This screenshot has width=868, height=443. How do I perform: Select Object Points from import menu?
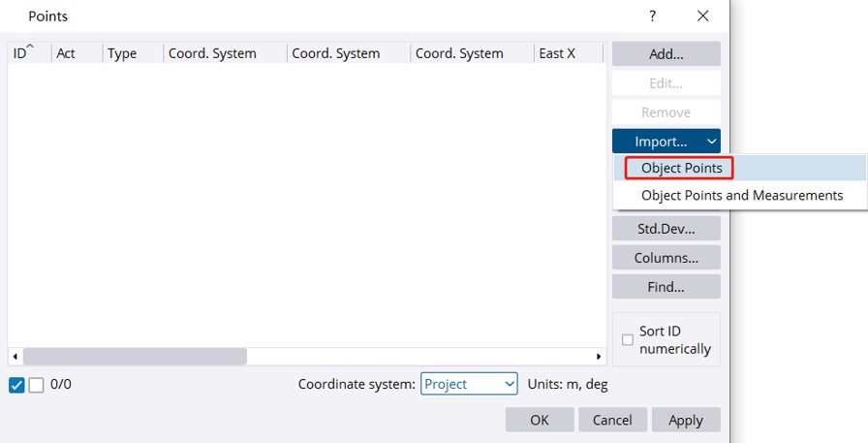681,168
